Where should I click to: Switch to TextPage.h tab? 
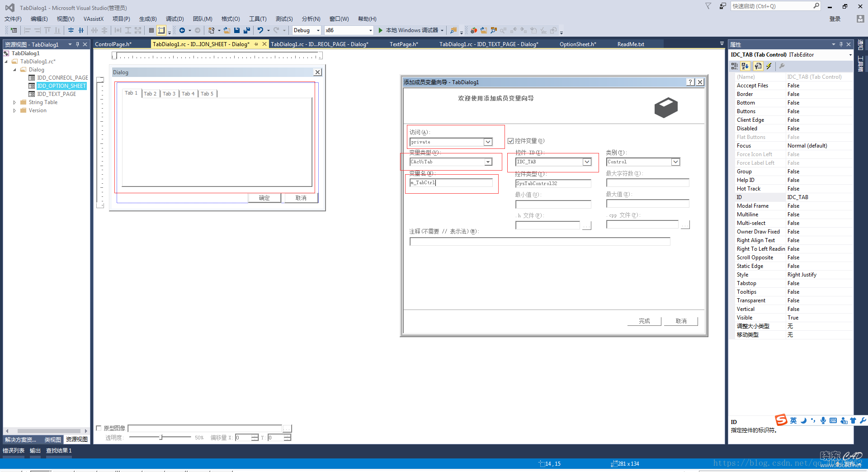(404, 44)
